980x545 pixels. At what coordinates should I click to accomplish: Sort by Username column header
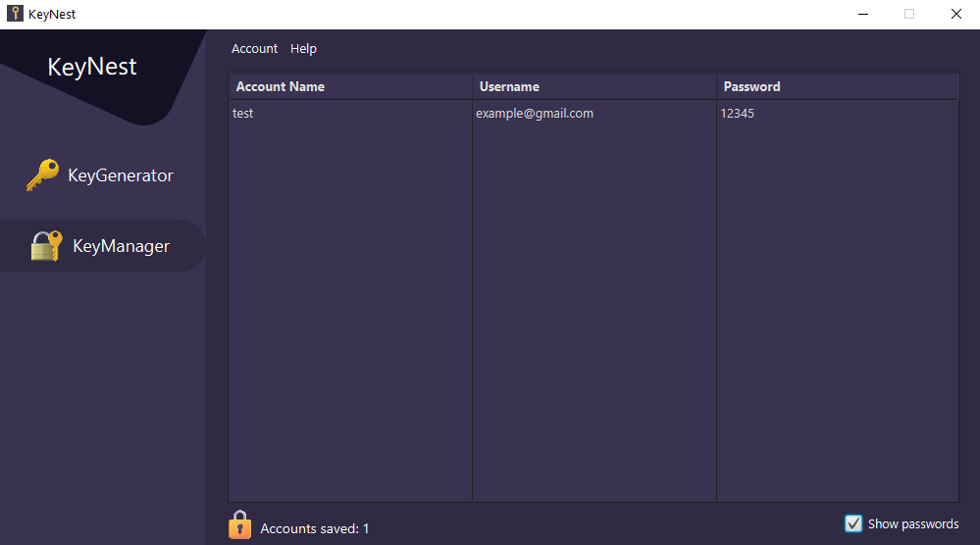[594, 87]
